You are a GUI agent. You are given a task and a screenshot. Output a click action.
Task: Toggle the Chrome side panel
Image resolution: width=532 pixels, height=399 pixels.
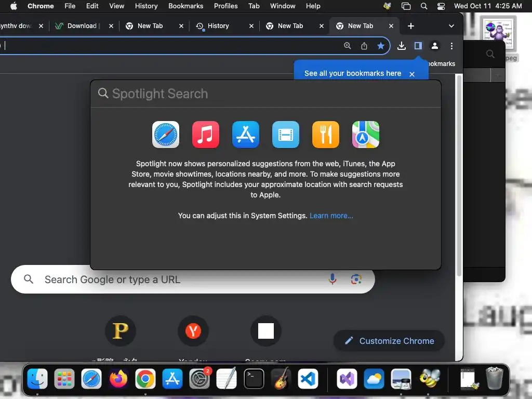[418, 46]
